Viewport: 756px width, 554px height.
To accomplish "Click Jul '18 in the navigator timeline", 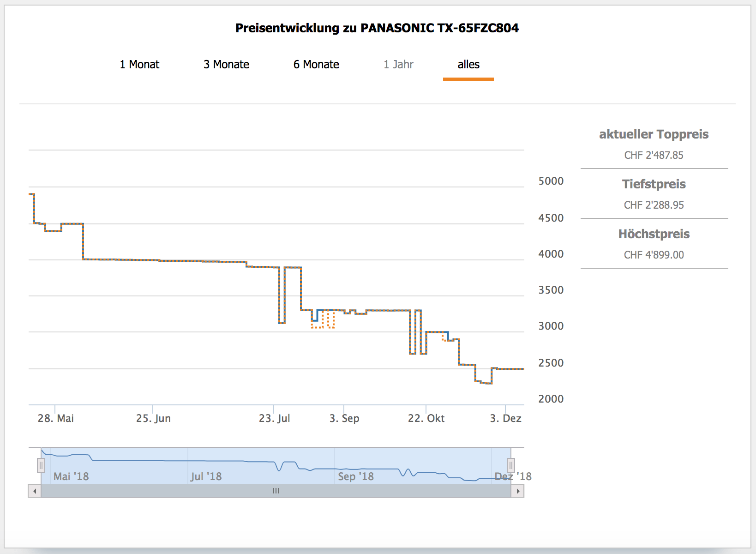I will (x=206, y=476).
